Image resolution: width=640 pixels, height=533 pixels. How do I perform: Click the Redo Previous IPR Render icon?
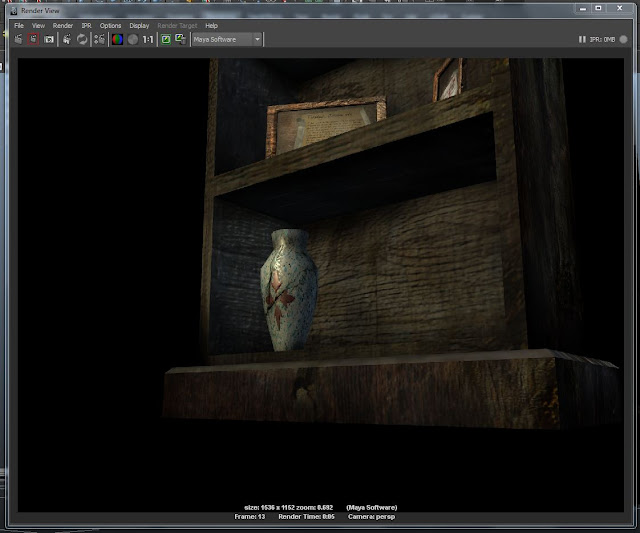[x=67, y=40]
